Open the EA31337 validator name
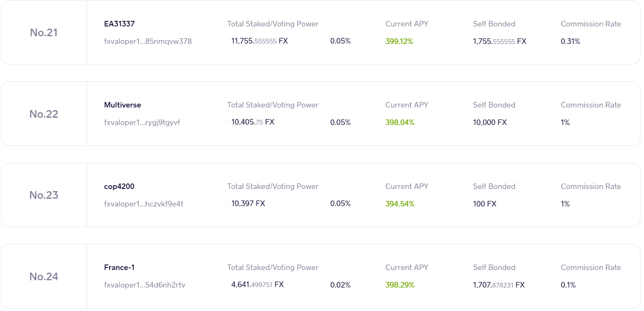 point(119,24)
